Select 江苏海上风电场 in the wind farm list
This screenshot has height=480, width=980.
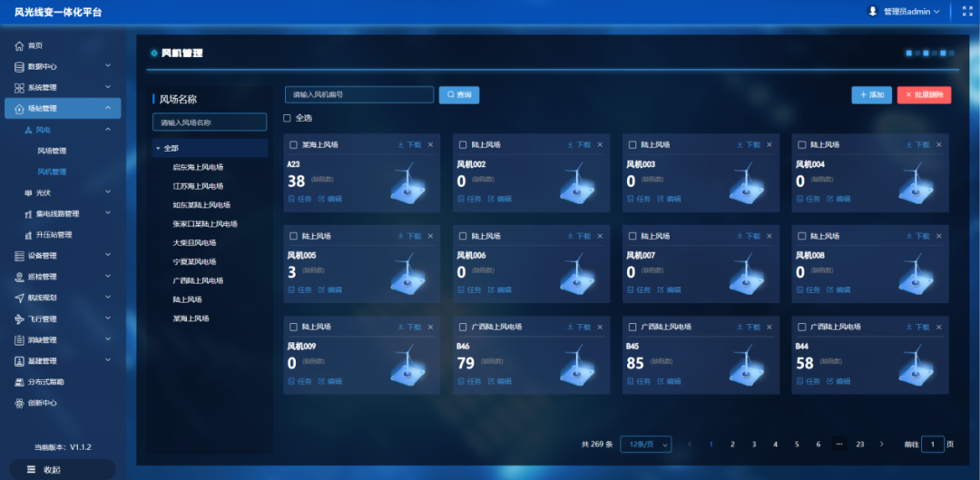pyautogui.click(x=198, y=186)
